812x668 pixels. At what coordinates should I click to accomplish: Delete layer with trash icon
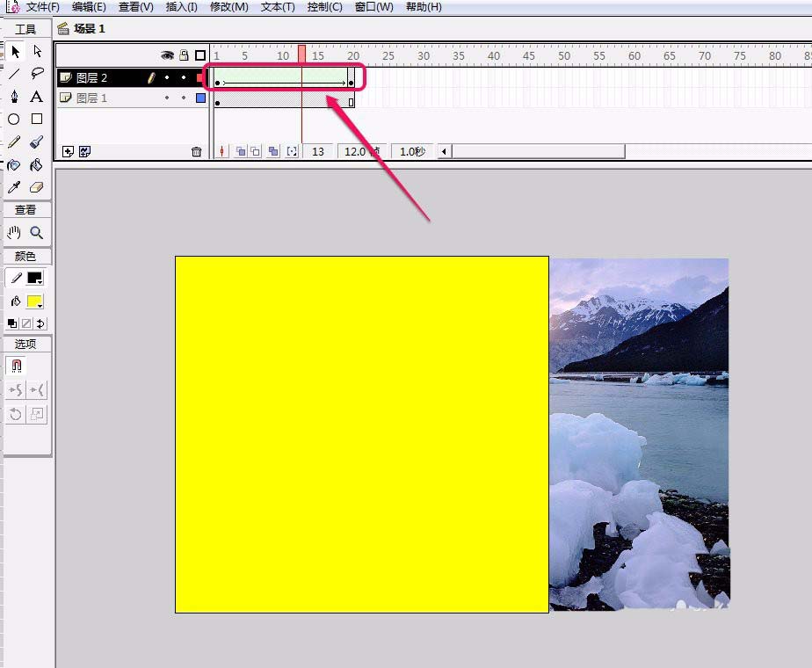[x=196, y=152]
